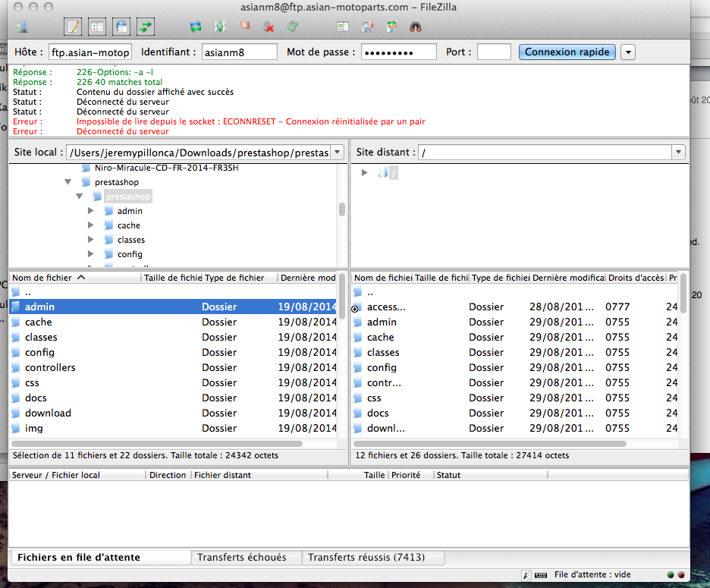Image resolution: width=710 pixels, height=588 pixels.
Task: Expand the classes folder in local tree
Action: [x=90, y=240]
